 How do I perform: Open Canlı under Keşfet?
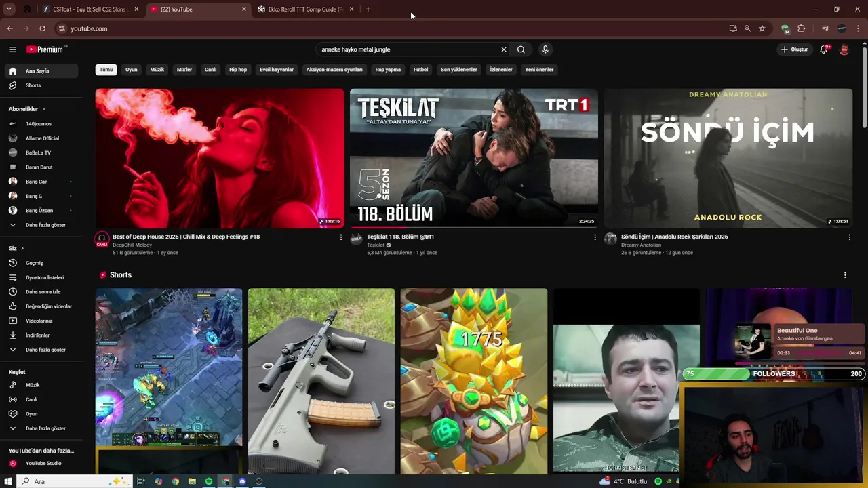pos(41,399)
